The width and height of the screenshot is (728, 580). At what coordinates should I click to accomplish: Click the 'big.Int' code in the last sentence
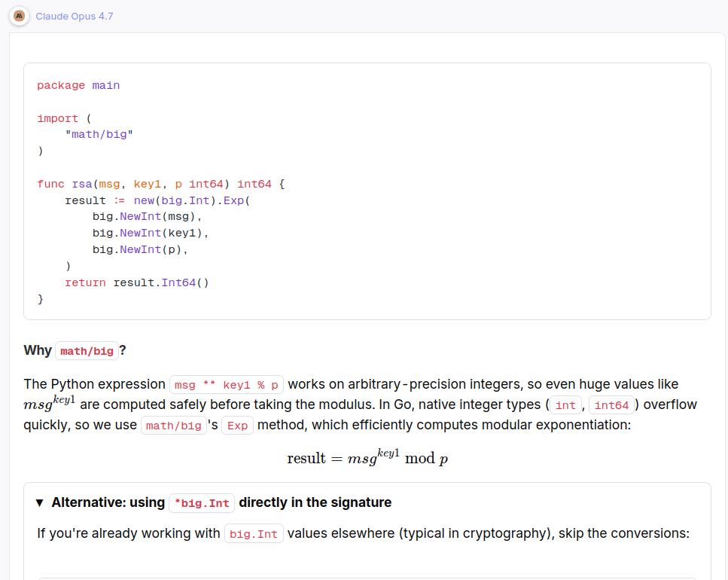pos(254,534)
